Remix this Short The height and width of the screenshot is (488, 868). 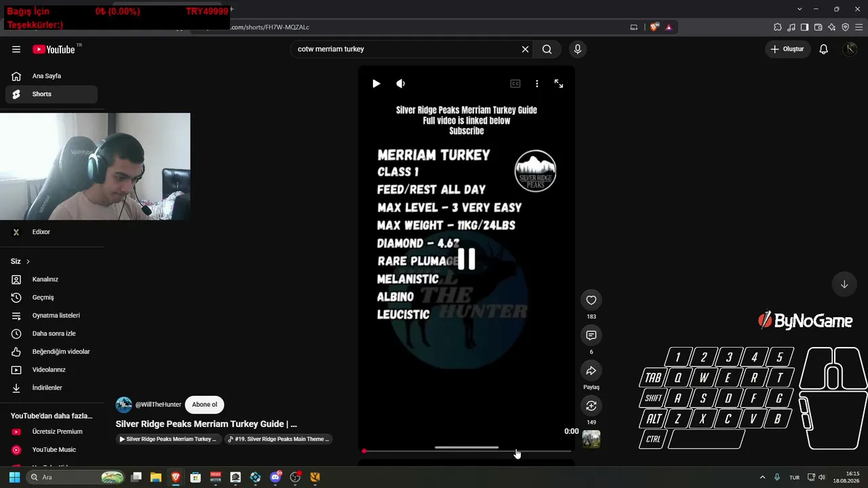(591, 406)
